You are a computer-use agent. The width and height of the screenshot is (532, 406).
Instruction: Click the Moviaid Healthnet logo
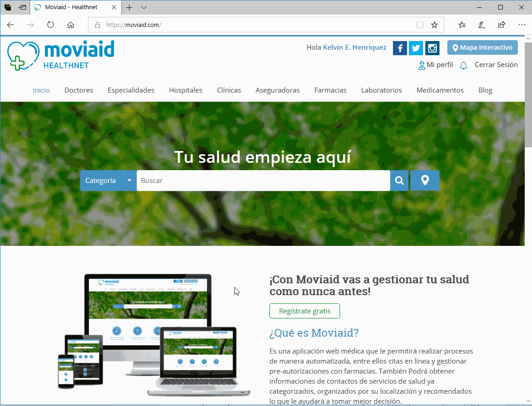(x=61, y=55)
